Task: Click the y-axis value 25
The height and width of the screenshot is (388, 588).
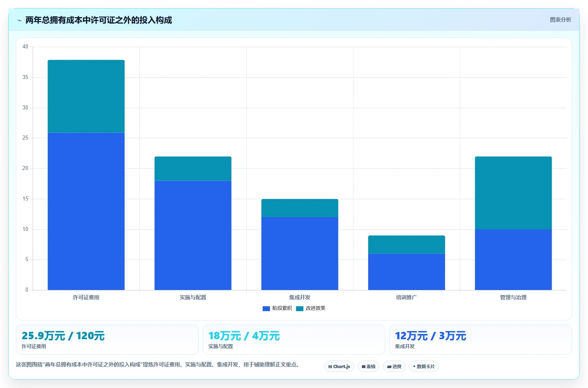Action: [x=25, y=138]
